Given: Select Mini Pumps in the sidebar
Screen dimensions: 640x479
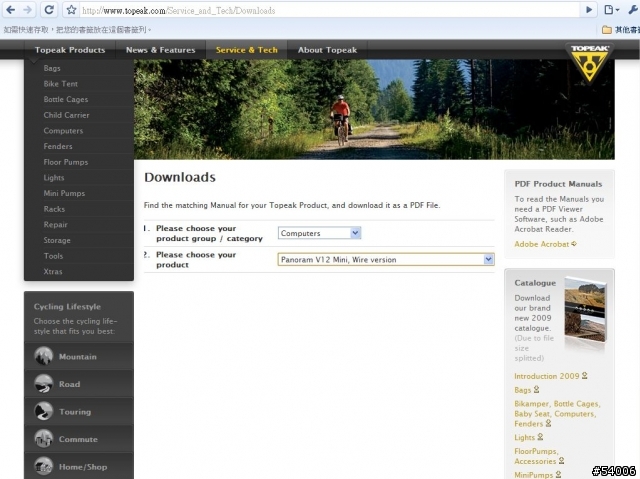Looking at the screenshot, I should coord(64,193).
